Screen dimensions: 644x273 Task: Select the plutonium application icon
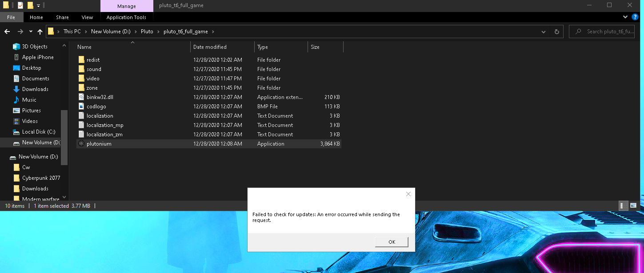click(x=81, y=144)
